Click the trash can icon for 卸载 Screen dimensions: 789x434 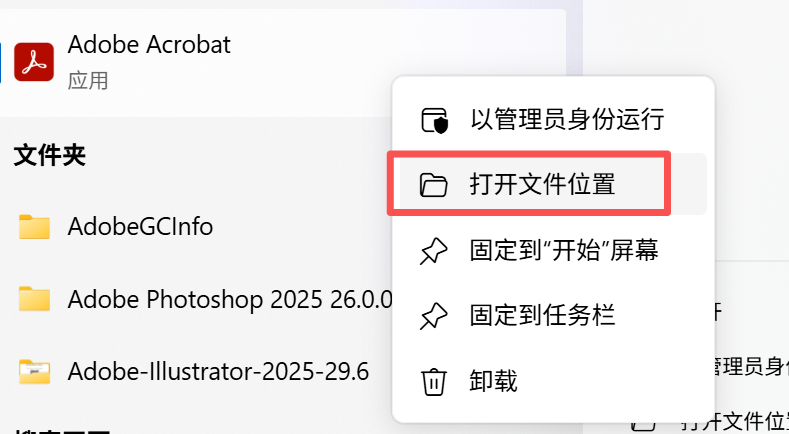coord(433,382)
